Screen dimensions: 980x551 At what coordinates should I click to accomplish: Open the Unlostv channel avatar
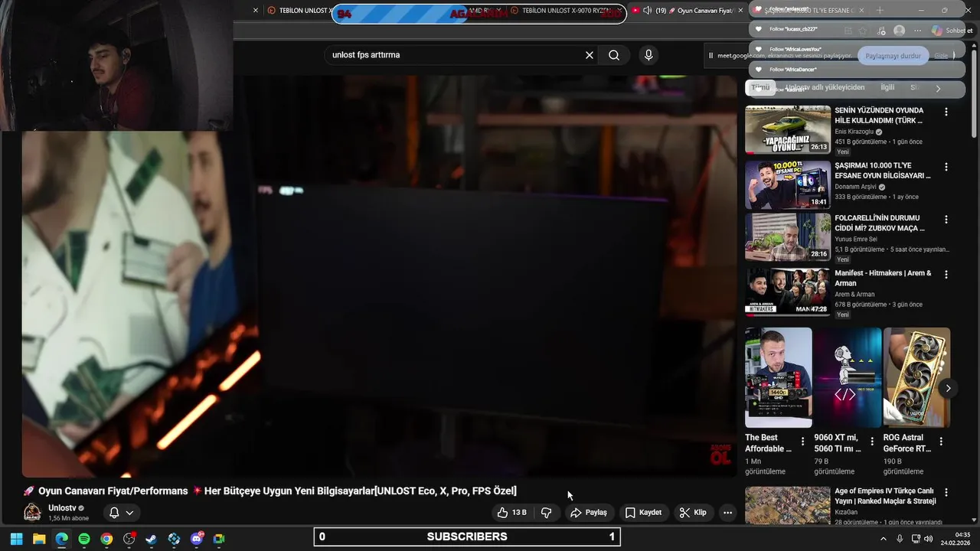tap(32, 513)
